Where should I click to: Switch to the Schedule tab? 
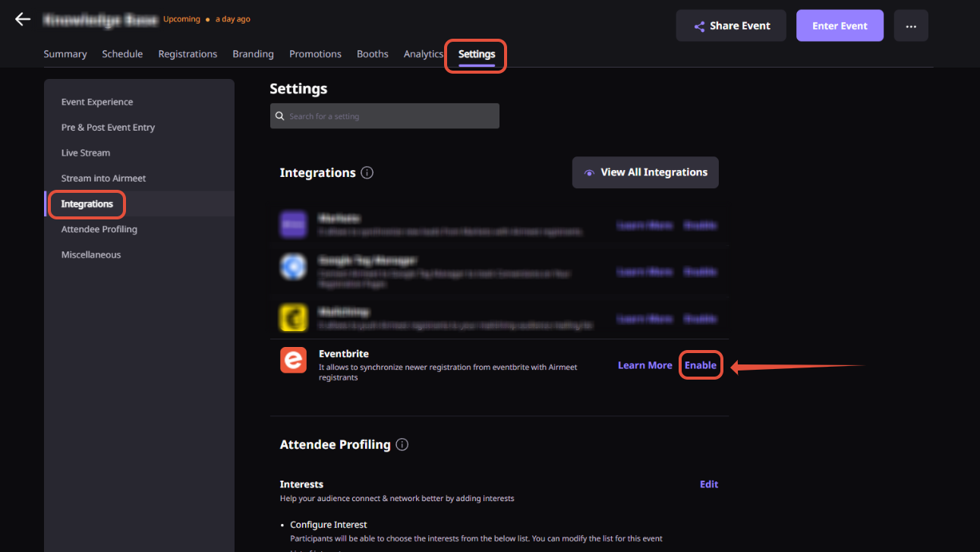coord(122,54)
